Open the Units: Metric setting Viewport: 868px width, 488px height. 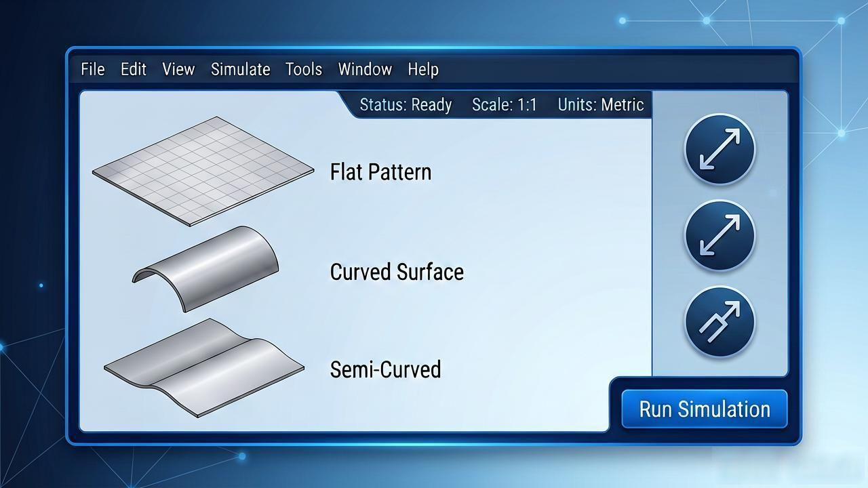[x=601, y=105]
